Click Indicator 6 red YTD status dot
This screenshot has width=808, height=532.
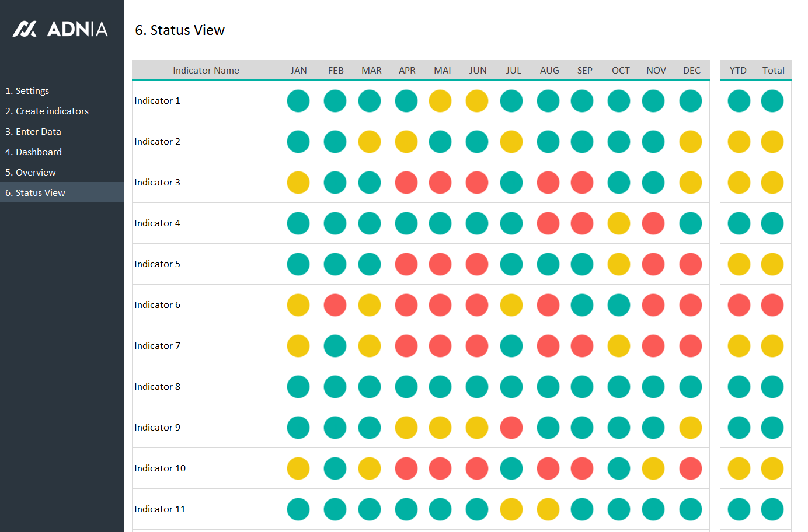(x=739, y=305)
